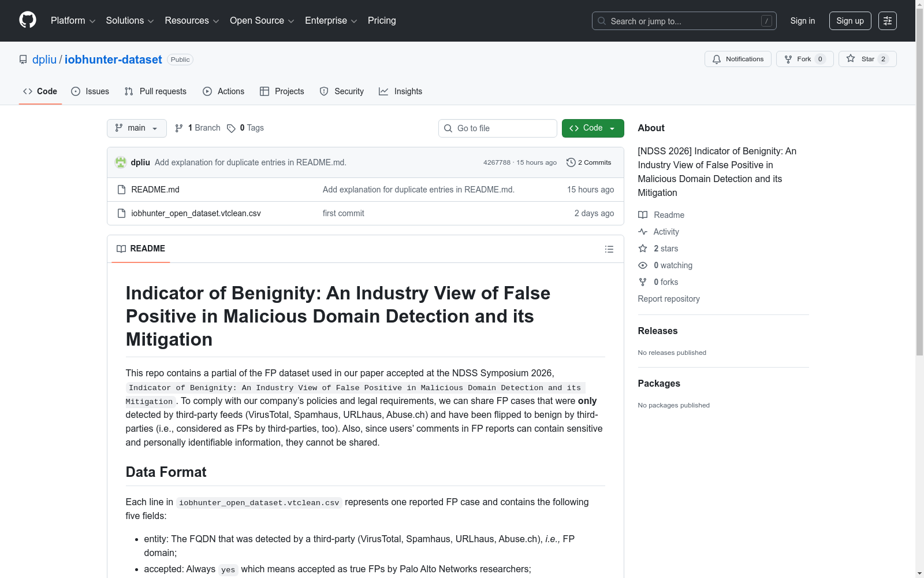
Task: Open the first commit message link
Action: pyautogui.click(x=343, y=213)
